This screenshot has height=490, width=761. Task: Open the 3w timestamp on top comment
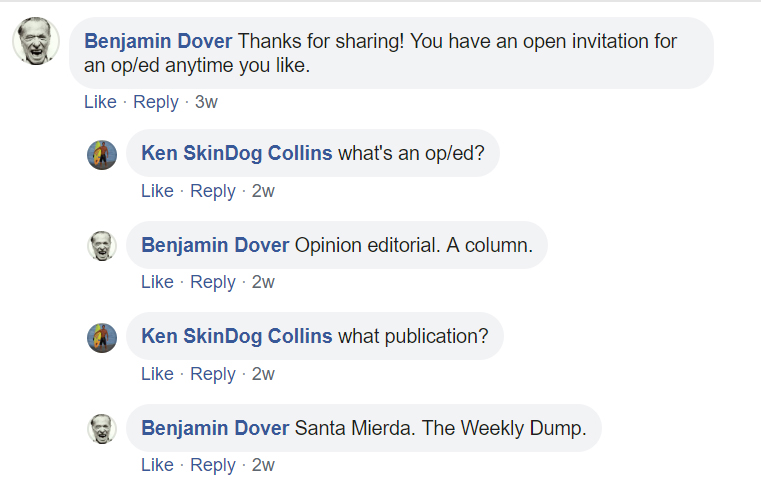(206, 102)
